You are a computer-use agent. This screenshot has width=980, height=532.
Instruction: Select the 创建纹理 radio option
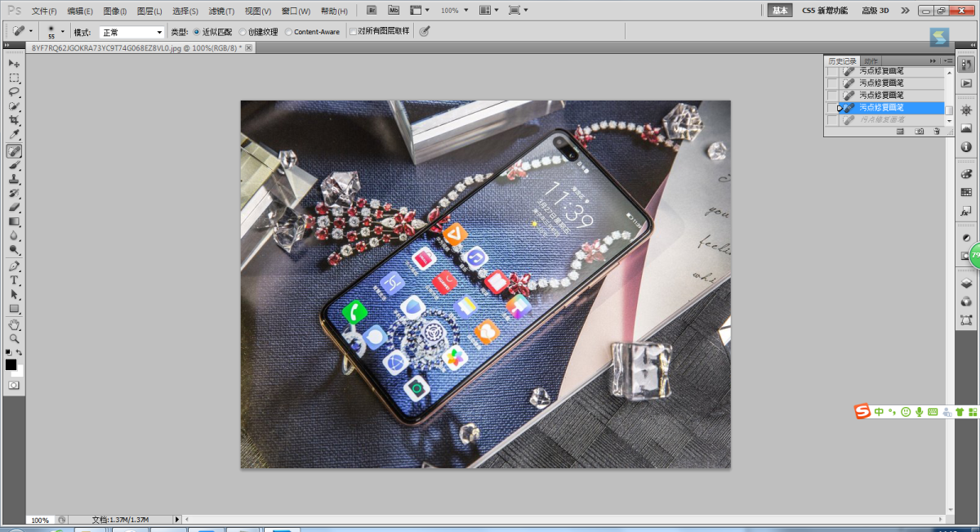pos(243,32)
